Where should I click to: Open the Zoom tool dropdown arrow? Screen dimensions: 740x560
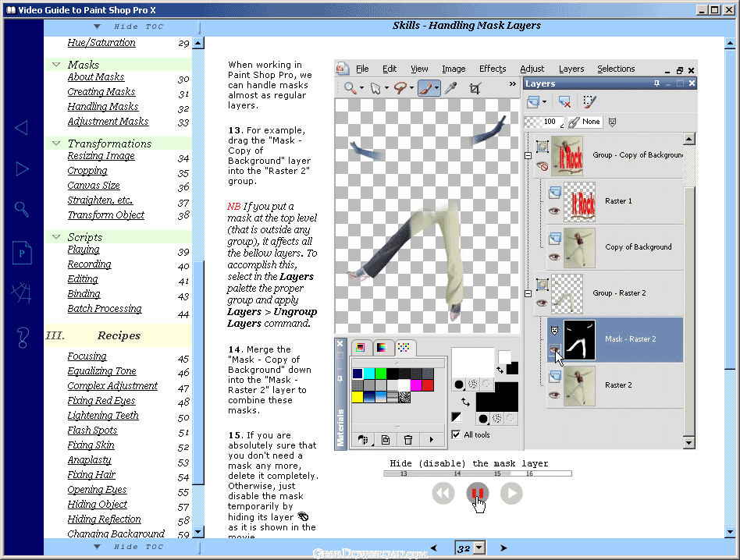click(361, 88)
